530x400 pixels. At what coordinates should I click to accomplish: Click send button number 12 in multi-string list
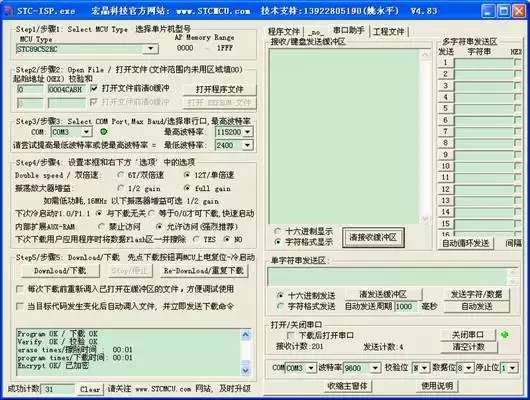coord(445,189)
